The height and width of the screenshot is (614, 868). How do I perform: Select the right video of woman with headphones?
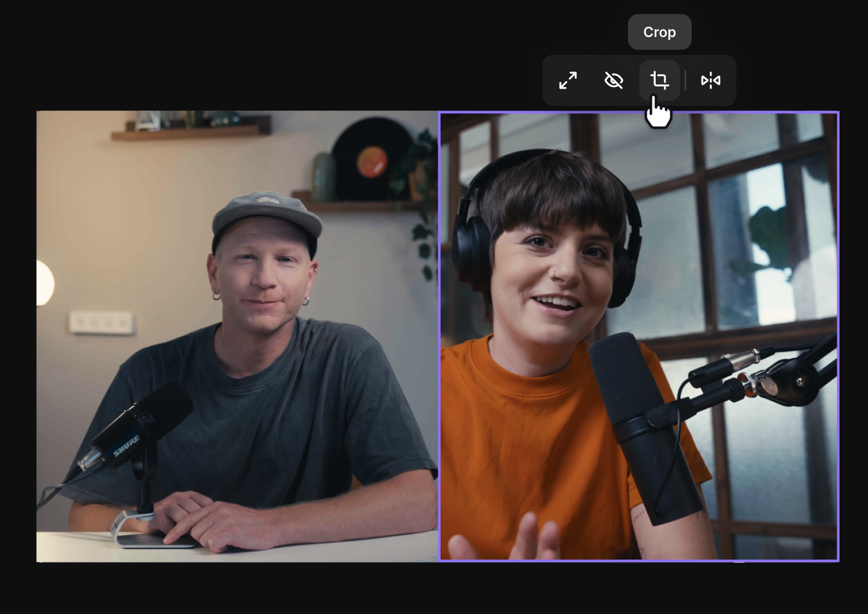[639, 337]
